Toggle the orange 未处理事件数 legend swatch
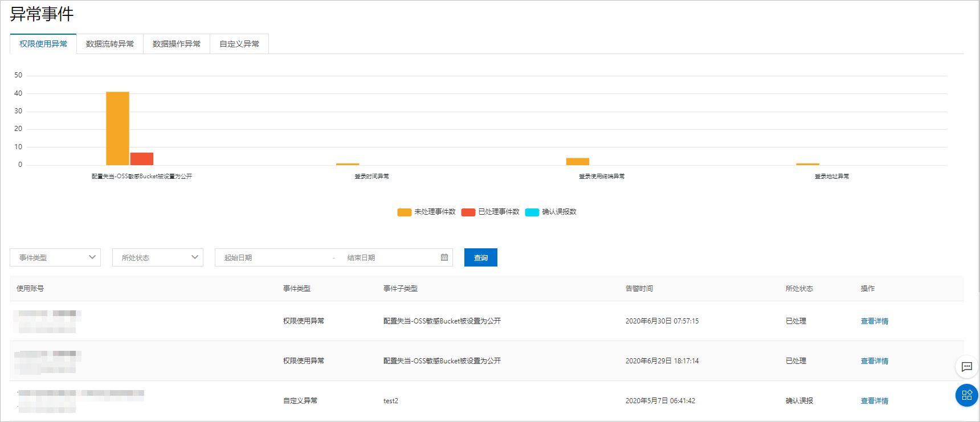Viewport: 980px width, 422px height. 405,212
